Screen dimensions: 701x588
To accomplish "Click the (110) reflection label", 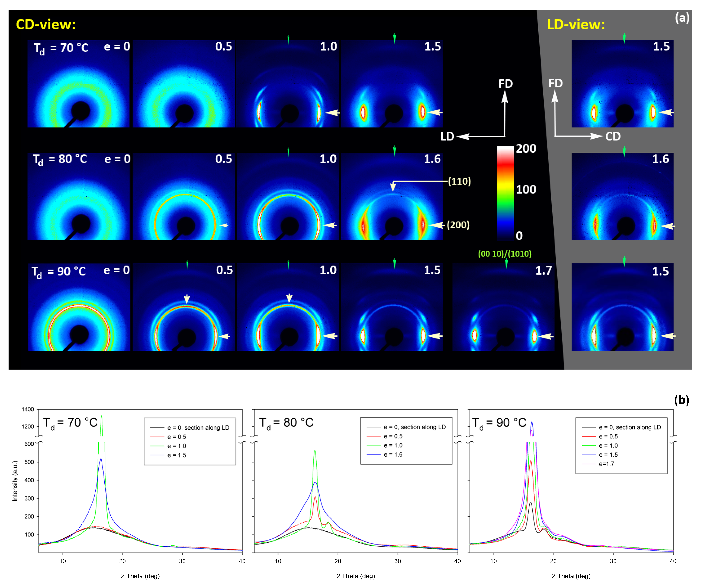I will coord(459,181).
